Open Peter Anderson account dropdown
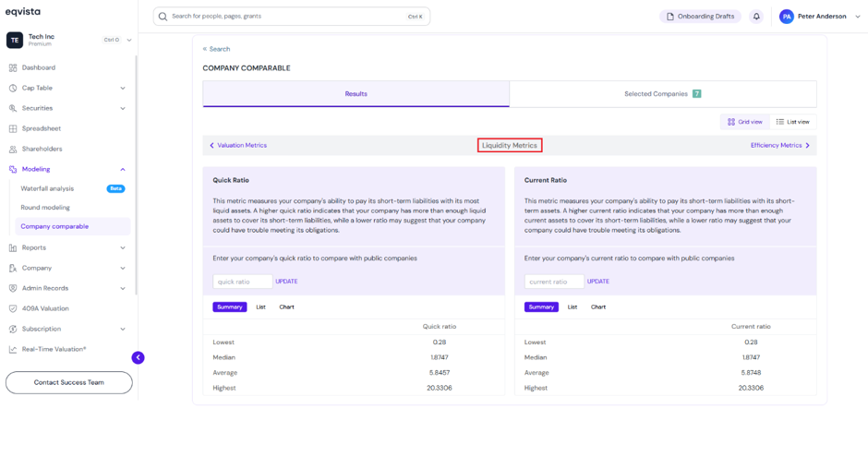This screenshot has width=868, height=469. pyautogui.click(x=858, y=17)
